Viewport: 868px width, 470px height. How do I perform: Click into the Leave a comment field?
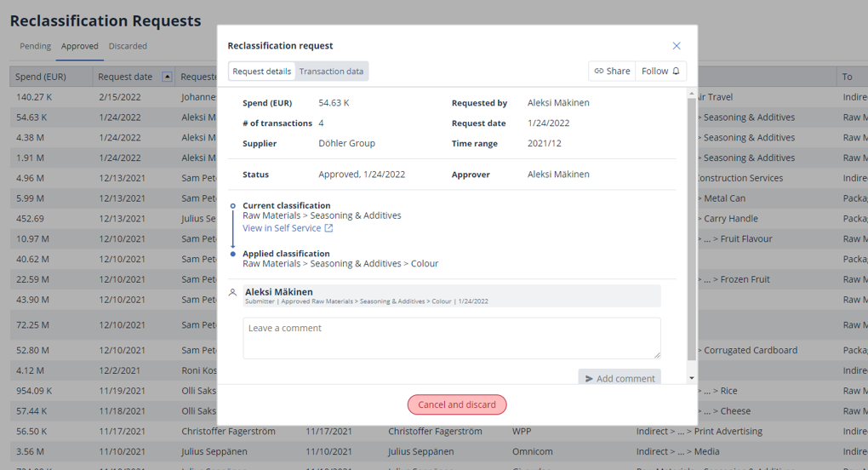(x=451, y=338)
